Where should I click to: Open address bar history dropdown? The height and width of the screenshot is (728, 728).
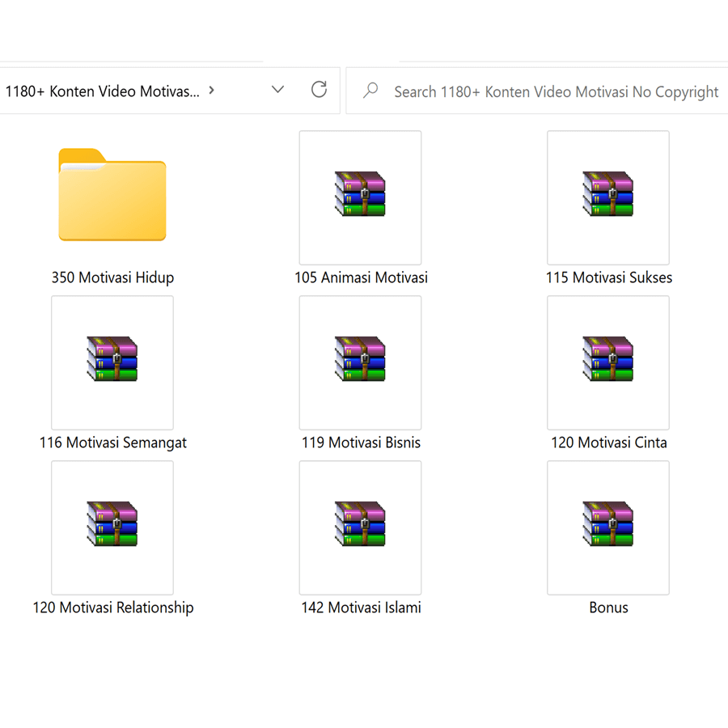pyautogui.click(x=277, y=90)
